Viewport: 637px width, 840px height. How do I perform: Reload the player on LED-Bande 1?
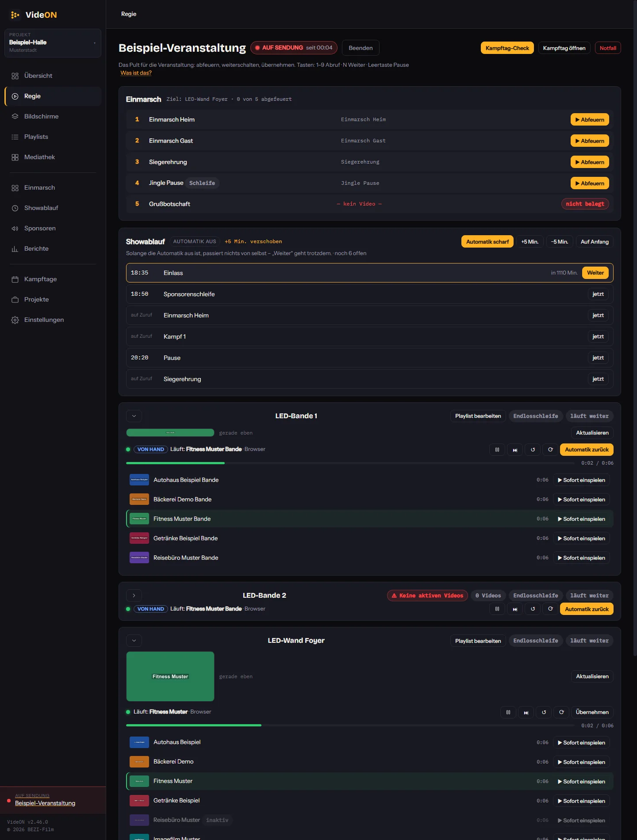click(550, 450)
